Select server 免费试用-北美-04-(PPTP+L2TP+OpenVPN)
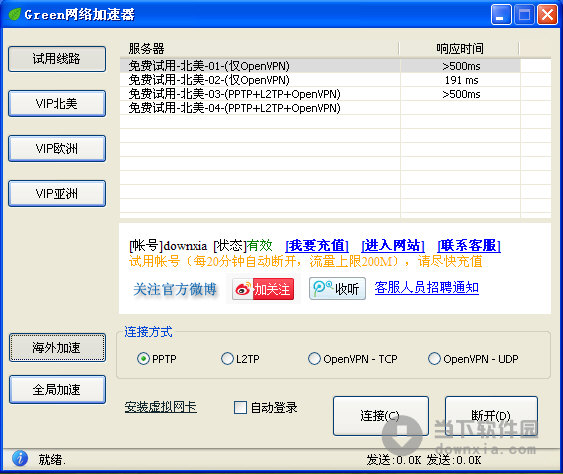 (x=320, y=108)
